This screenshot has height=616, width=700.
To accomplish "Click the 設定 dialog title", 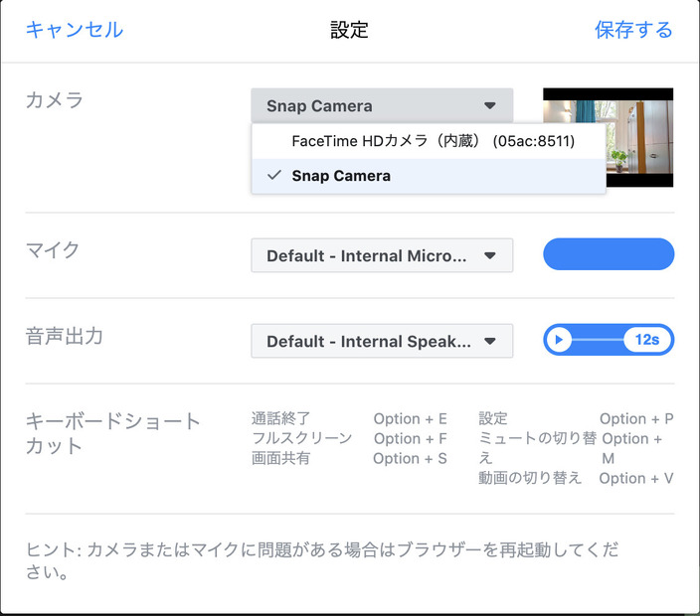I will click(x=349, y=30).
